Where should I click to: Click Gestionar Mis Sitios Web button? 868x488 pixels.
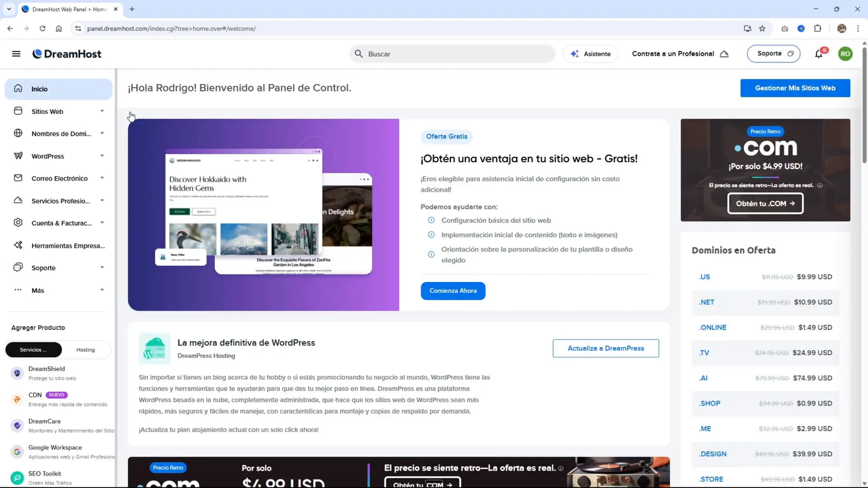795,88
